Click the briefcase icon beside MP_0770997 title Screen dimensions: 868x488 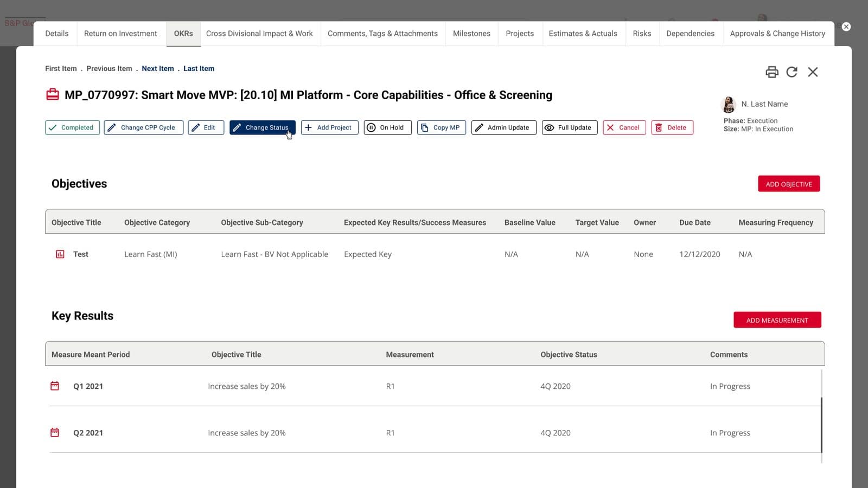click(53, 94)
